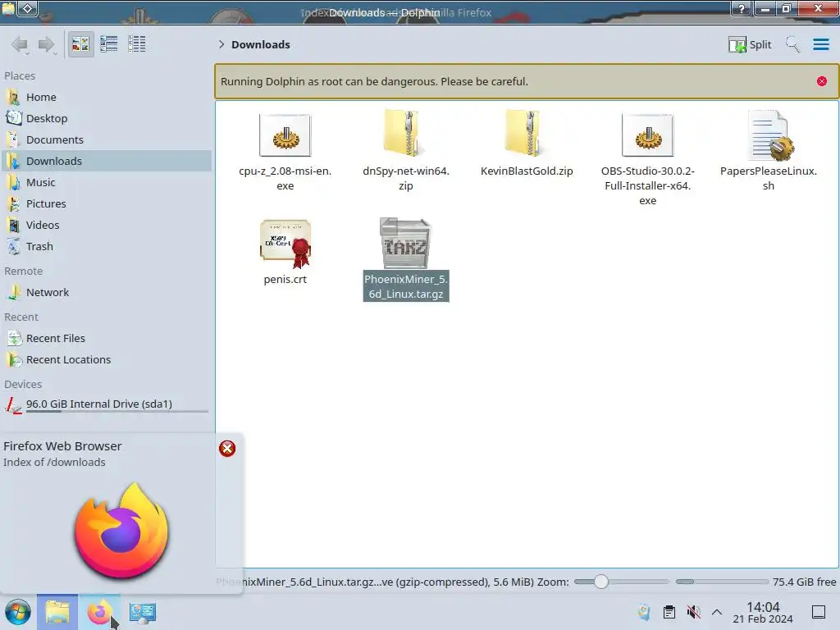Screen dimensions: 840x630
Task: Open Videos in Places
Action: 107,226
